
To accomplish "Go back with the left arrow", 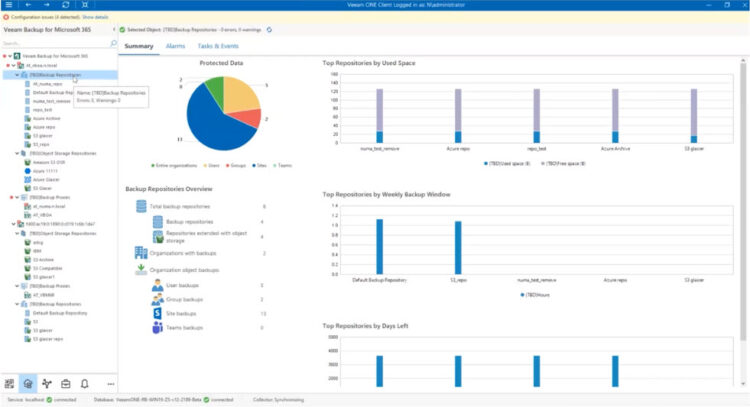I will pos(28,5).
